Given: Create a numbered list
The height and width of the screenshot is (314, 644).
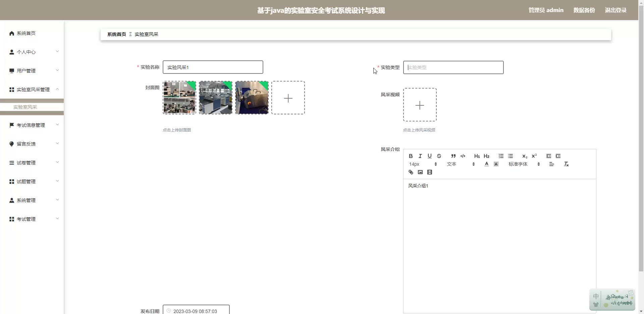Looking at the screenshot, I should (x=501, y=156).
